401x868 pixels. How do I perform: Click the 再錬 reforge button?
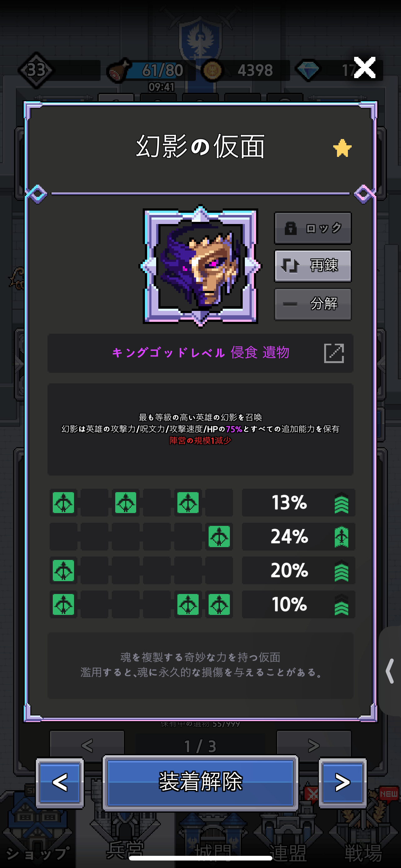tap(313, 266)
